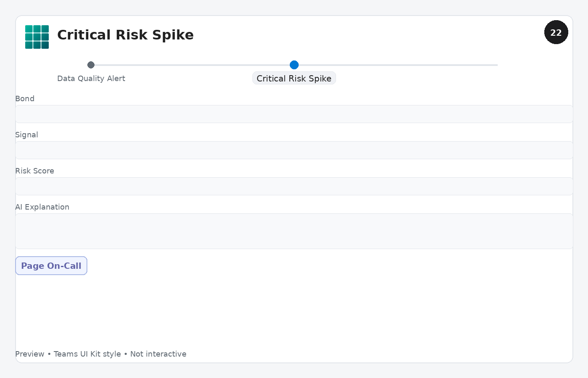Click inside the AI Explanation text area
Image resolution: width=588 pixels, height=378 pixels.
(x=294, y=231)
